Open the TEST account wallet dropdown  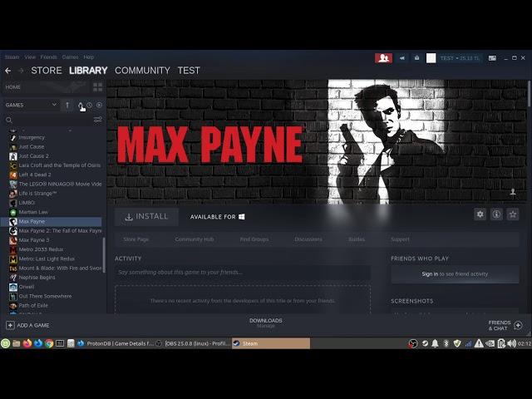460,58
